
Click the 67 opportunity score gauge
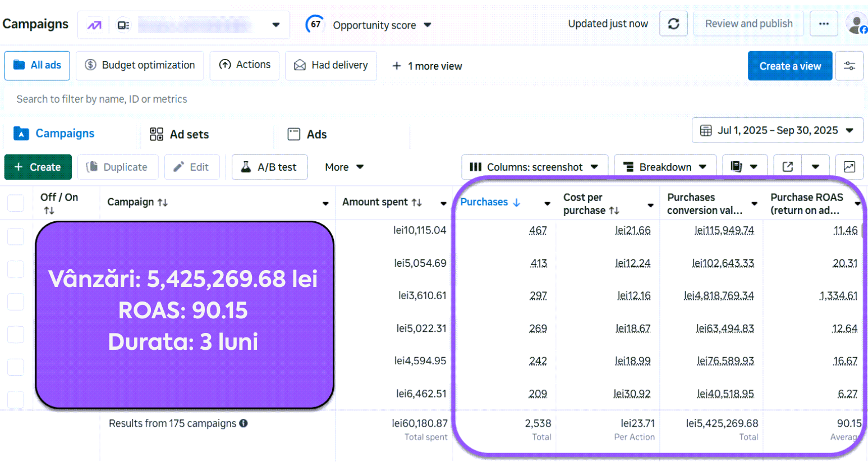coord(315,25)
